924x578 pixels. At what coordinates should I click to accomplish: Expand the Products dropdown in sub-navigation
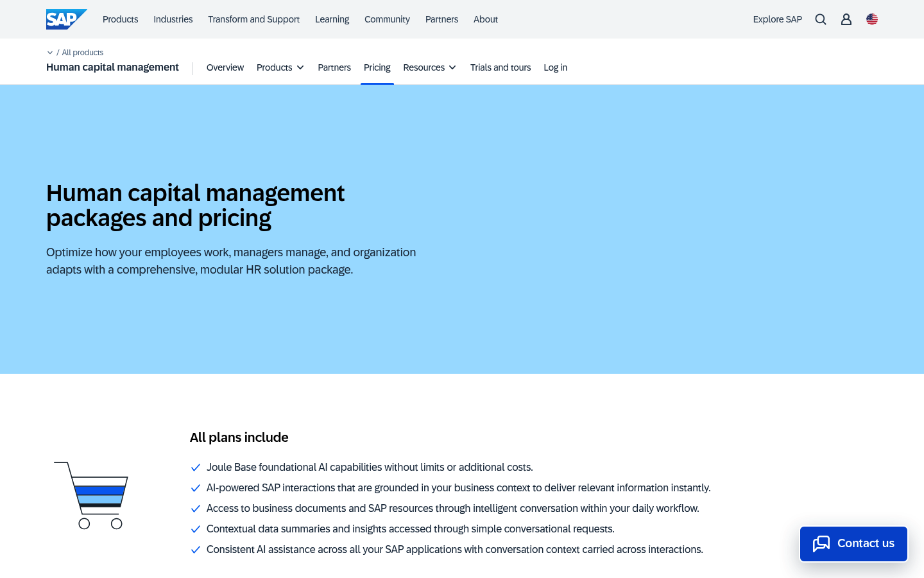pyautogui.click(x=280, y=67)
